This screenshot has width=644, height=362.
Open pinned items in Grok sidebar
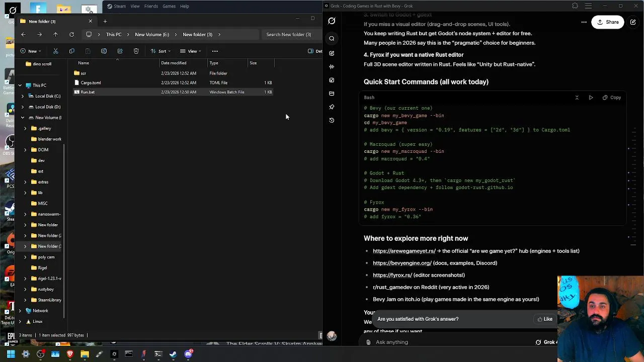332,107
